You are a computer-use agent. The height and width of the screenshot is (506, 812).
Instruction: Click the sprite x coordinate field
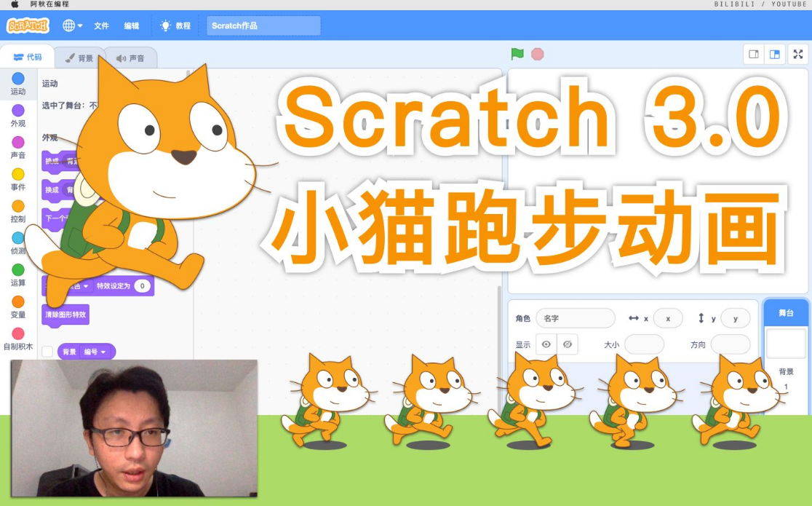point(668,318)
